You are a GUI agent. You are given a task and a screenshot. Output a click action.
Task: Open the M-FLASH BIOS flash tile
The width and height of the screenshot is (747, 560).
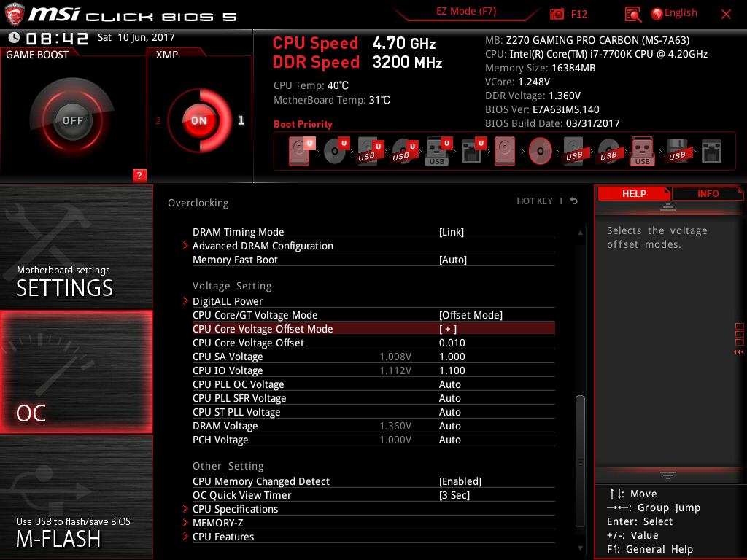pyautogui.click(x=76, y=497)
